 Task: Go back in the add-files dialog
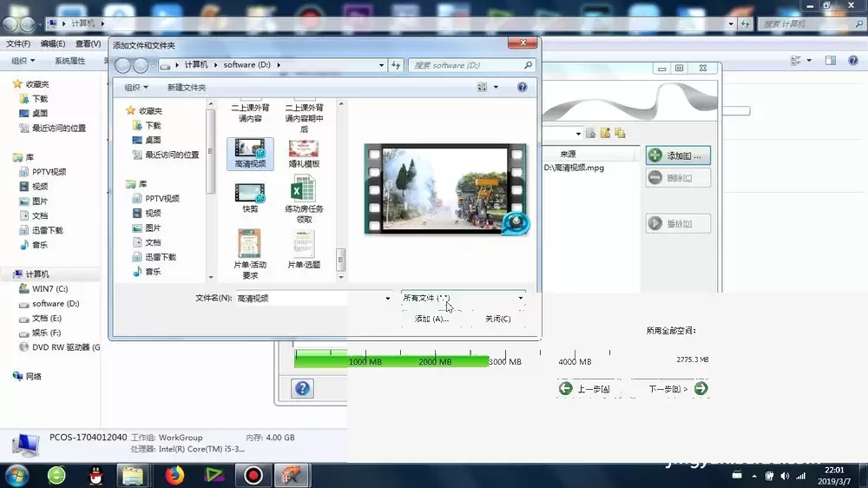123,65
